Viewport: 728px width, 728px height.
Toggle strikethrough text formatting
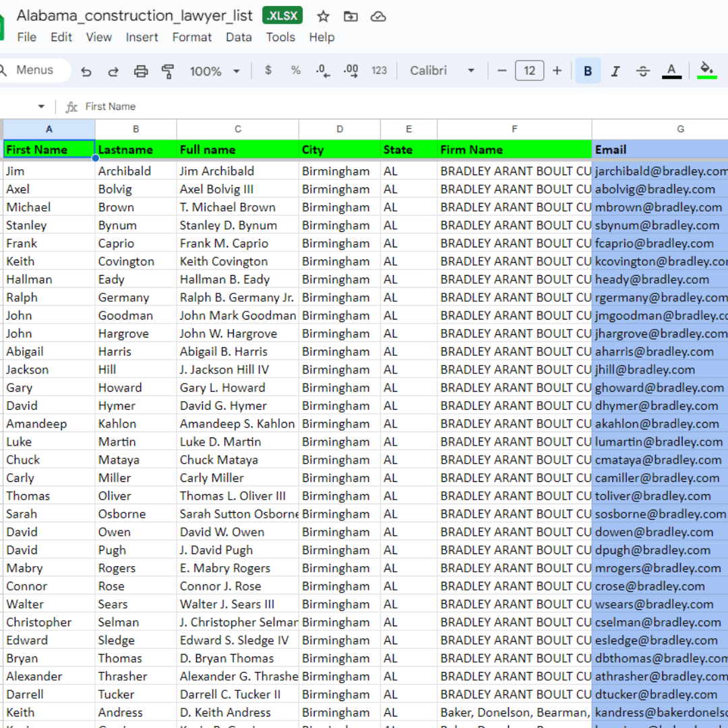643,71
